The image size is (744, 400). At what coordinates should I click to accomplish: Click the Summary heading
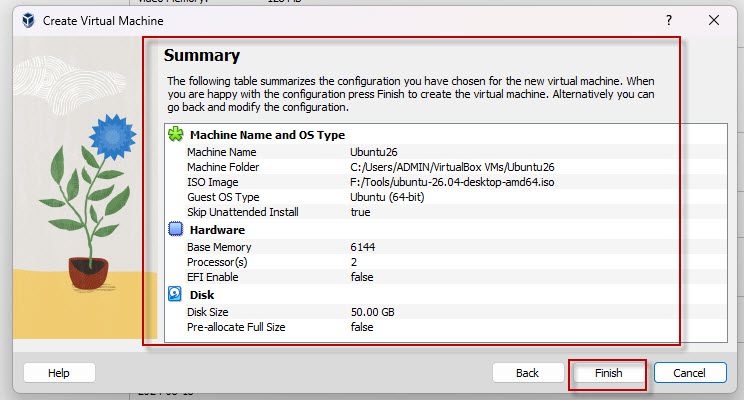pos(202,56)
